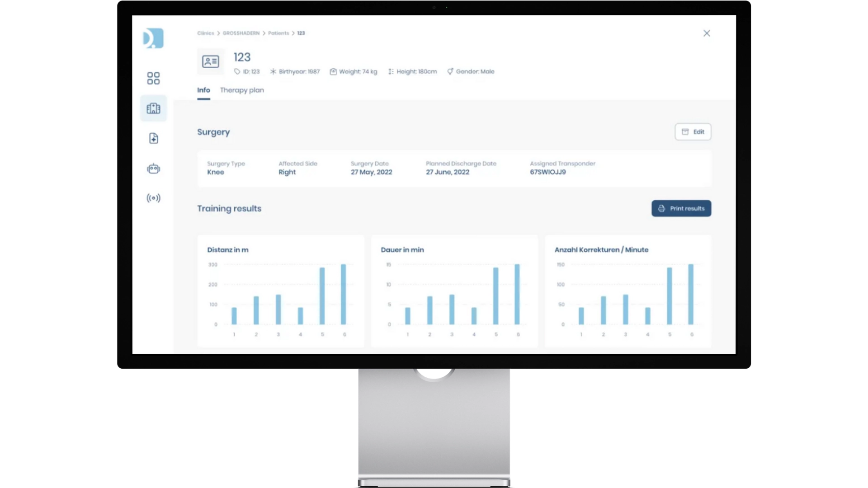Viewport: 868px width, 488px height.
Task: Click the Distanz in m chart title
Action: pos(228,249)
